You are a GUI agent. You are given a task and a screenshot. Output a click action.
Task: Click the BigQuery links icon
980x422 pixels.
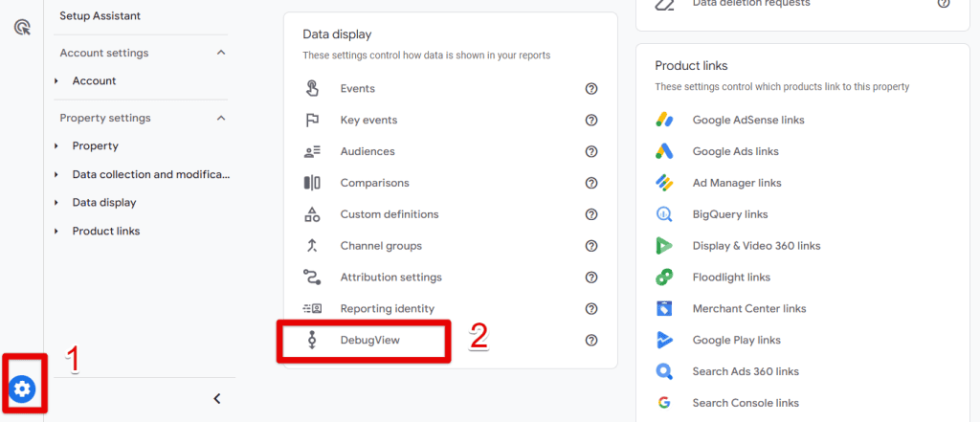pos(664,214)
